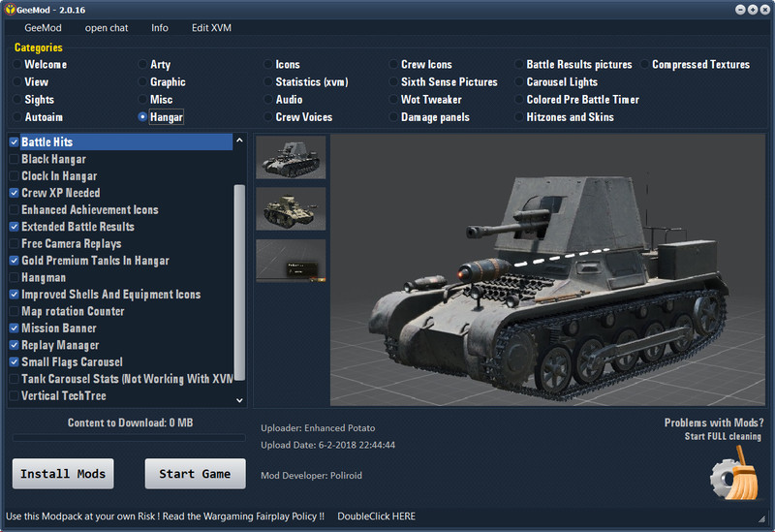Image resolution: width=775 pixels, height=532 pixels.
Task: Click 'Start FULL cleaning' text
Action: pyautogui.click(x=723, y=437)
